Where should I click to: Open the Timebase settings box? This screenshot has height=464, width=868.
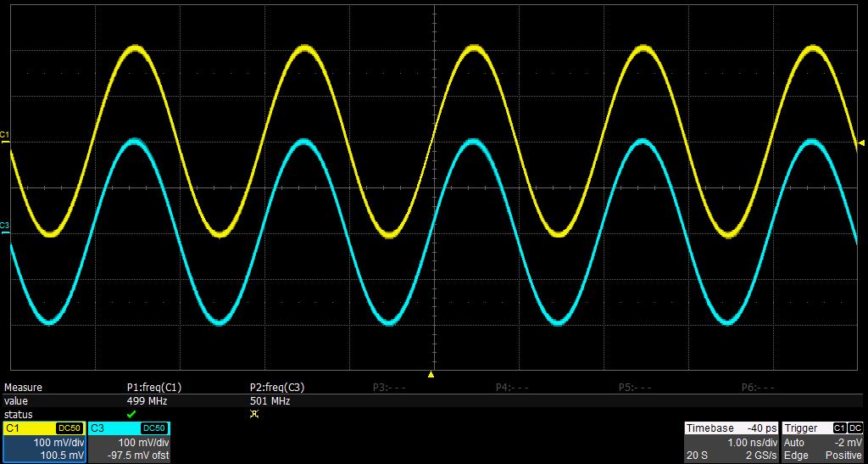click(732, 442)
